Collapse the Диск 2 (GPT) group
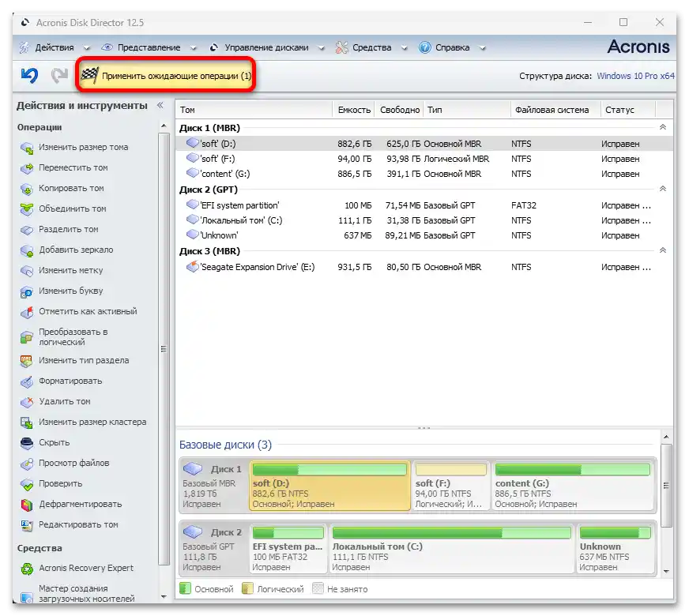689x616 pixels. point(663,189)
